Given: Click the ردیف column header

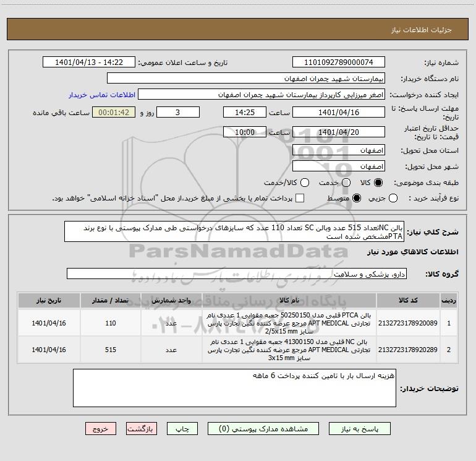Looking at the screenshot, I should coord(449,300).
